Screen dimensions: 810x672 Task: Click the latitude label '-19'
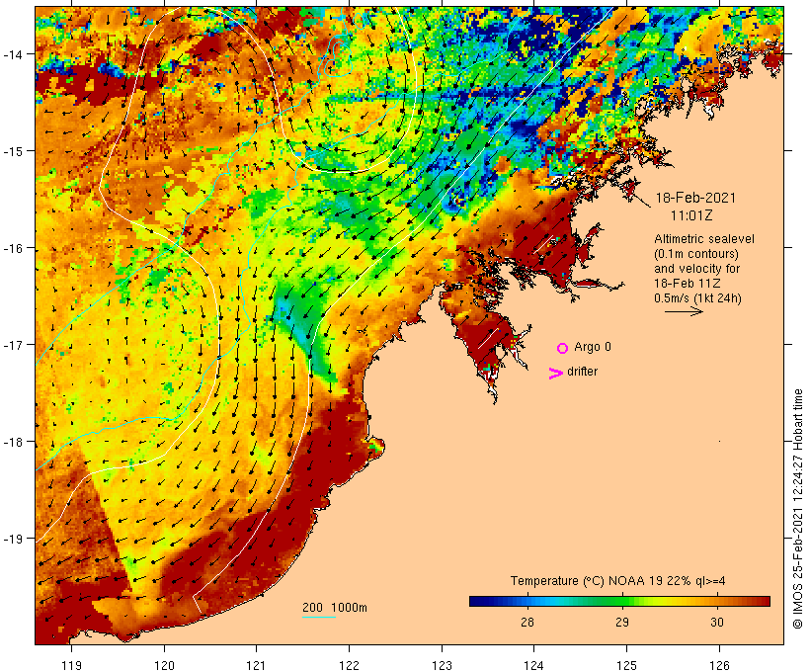point(12,539)
